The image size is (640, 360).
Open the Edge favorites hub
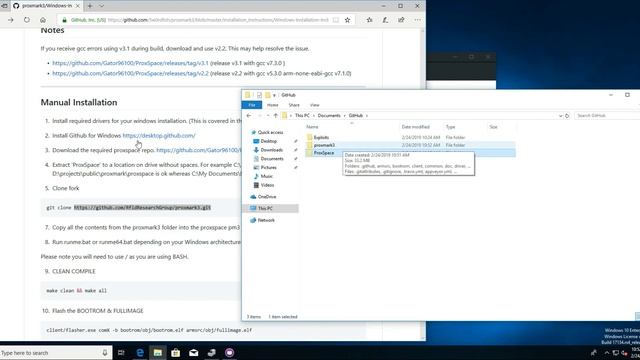369,20
